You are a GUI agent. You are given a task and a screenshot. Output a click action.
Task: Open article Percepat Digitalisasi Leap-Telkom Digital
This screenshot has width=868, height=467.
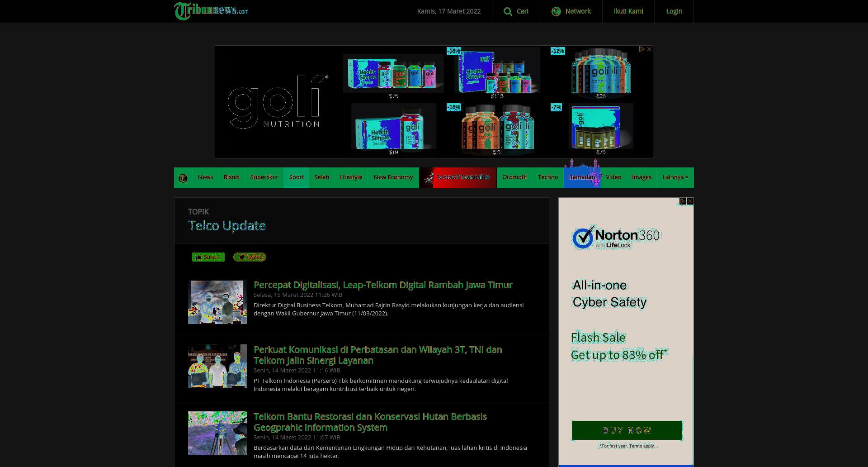(x=383, y=285)
